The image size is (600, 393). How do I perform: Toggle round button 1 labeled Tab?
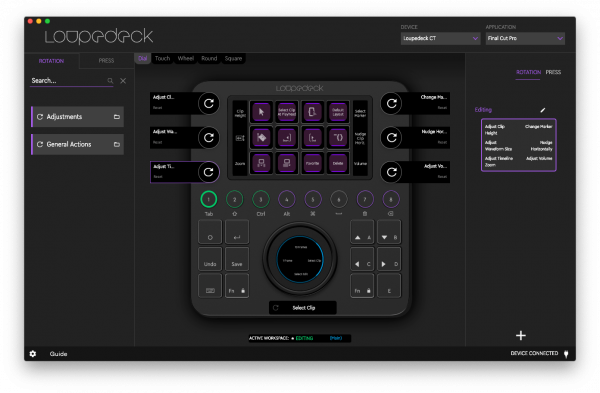coord(209,199)
